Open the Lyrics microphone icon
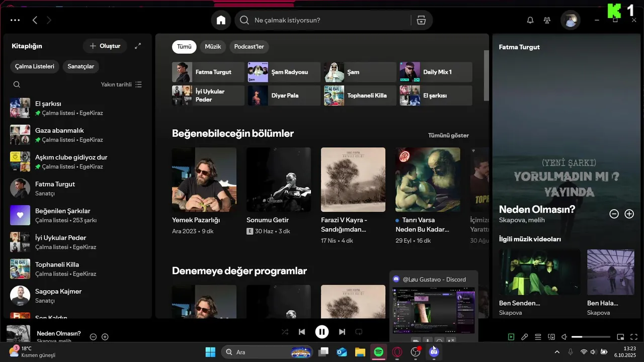644x362 pixels. 524,337
